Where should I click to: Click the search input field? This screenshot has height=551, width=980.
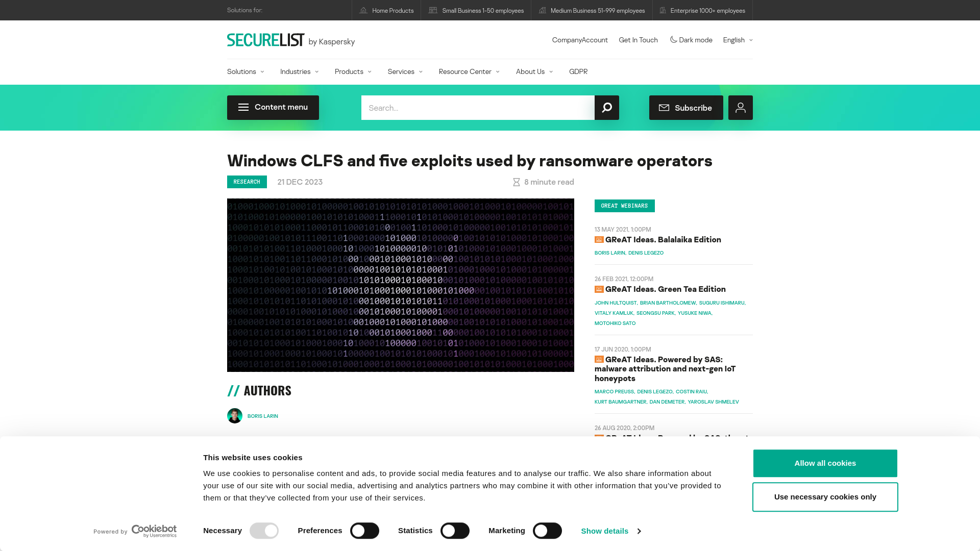478,108
